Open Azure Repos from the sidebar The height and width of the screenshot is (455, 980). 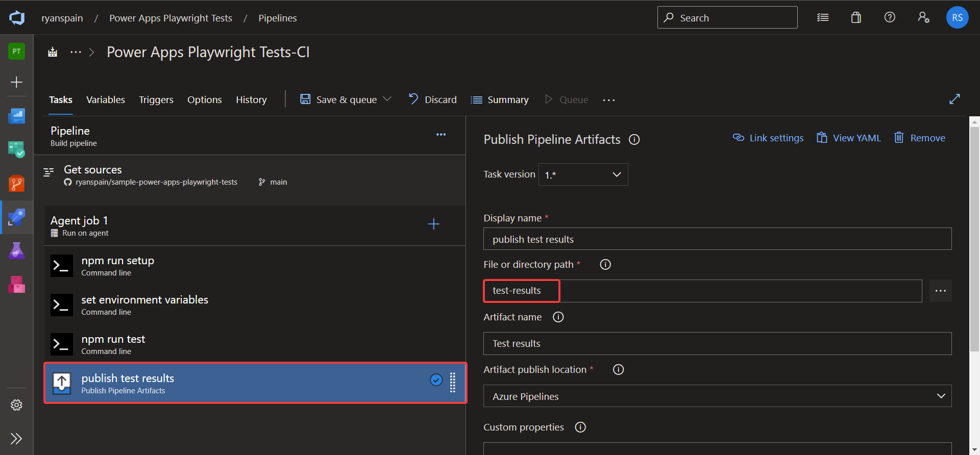point(17,183)
